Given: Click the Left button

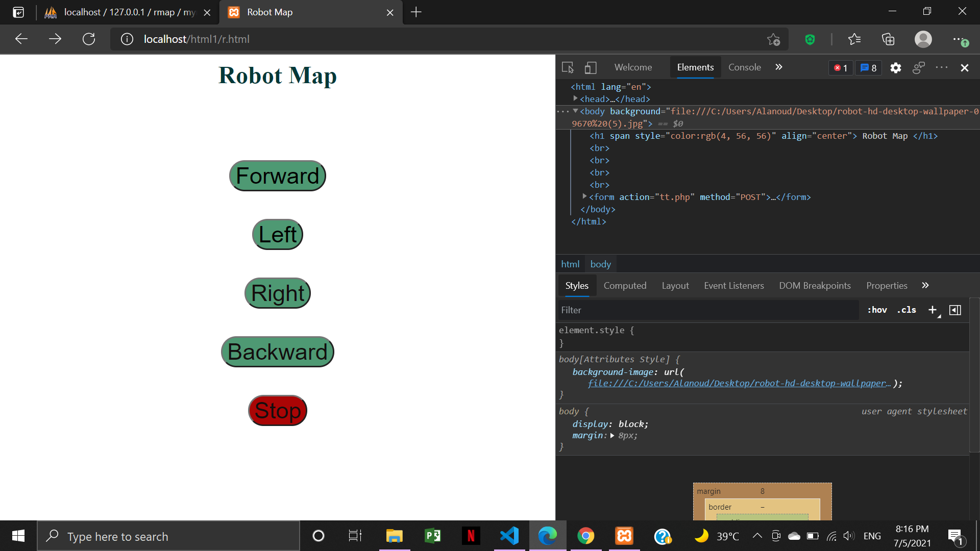Looking at the screenshot, I should (x=277, y=235).
